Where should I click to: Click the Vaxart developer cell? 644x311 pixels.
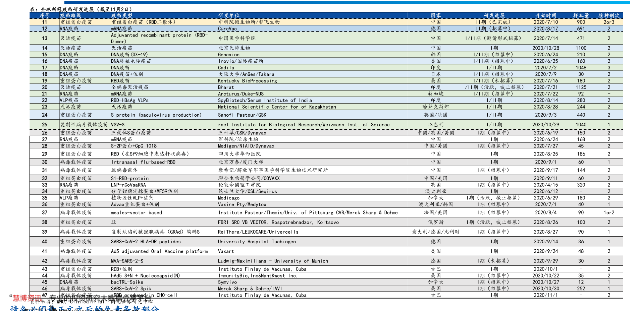(x=226, y=251)
